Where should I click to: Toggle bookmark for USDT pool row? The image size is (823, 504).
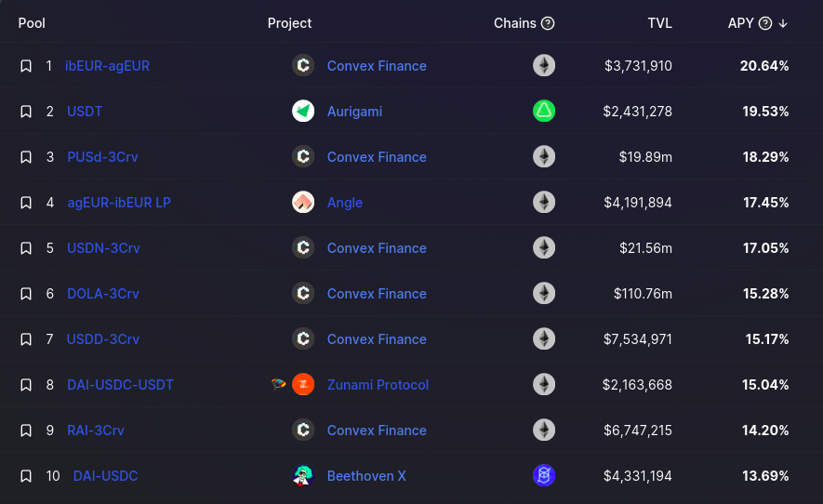click(26, 112)
